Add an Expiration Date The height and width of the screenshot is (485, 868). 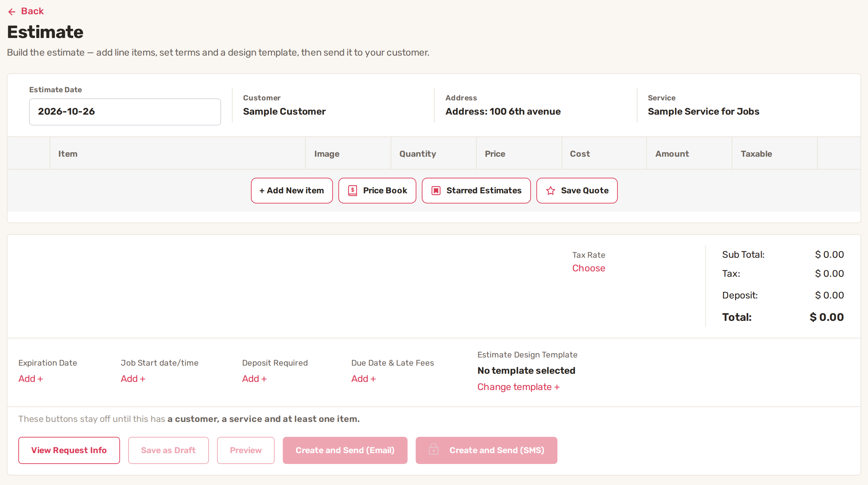coord(31,379)
